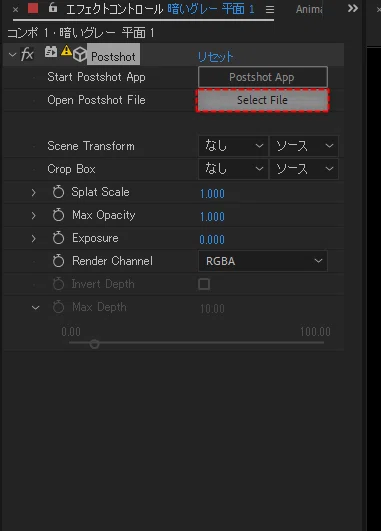Image resolution: width=381 pixels, height=531 pixels.
Task: Click the red label color square in the header
Action: (x=33, y=8)
